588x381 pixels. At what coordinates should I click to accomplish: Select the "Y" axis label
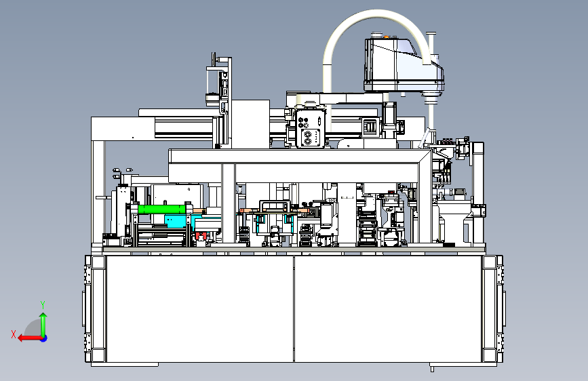pyautogui.click(x=43, y=305)
